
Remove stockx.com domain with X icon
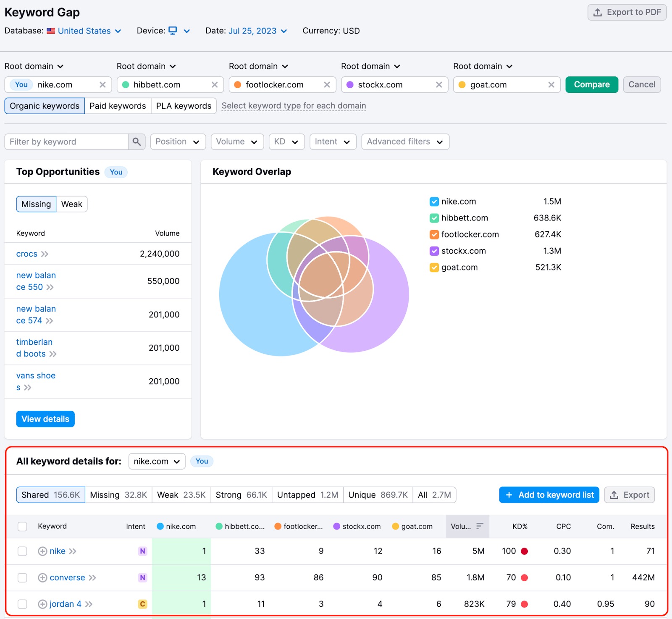coord(439,85)
